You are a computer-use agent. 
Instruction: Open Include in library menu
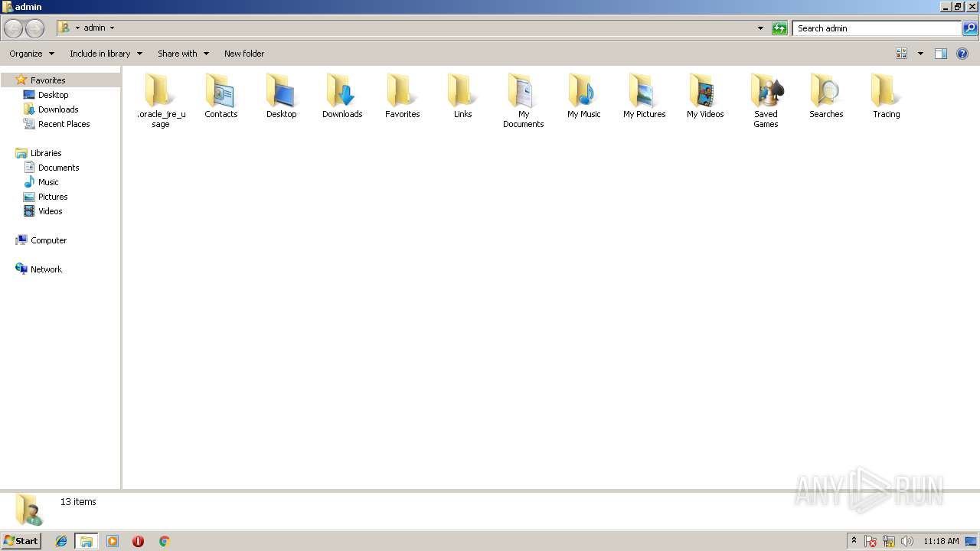(x=106, y=54)
